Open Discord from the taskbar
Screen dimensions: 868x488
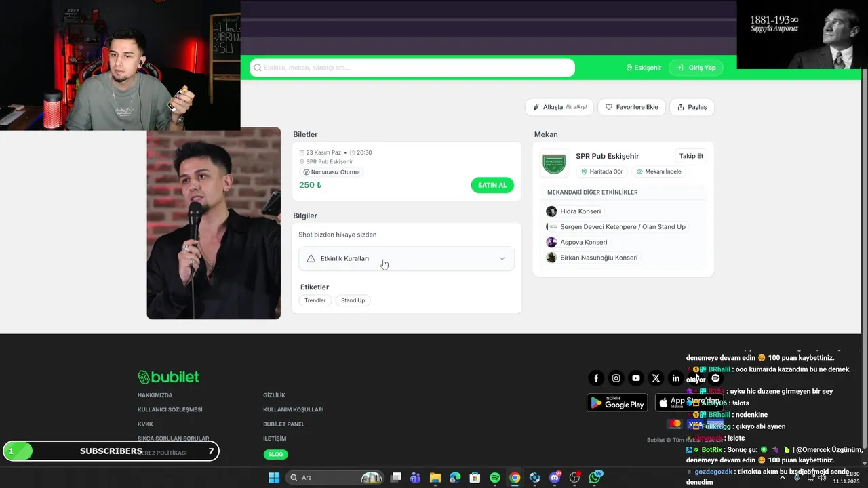pyautogui.click(x=555, y=478)
